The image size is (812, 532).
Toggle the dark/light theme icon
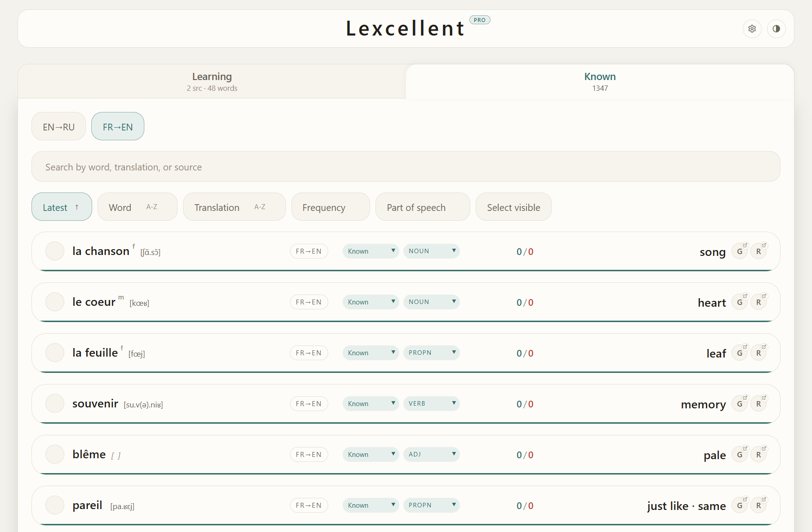776,29
